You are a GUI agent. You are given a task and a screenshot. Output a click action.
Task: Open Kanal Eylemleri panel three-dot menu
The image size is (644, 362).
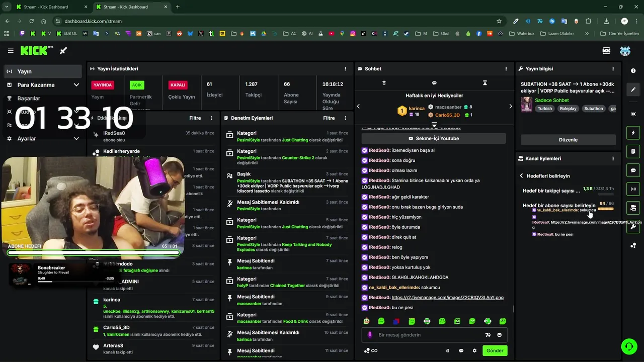point(613,158)
